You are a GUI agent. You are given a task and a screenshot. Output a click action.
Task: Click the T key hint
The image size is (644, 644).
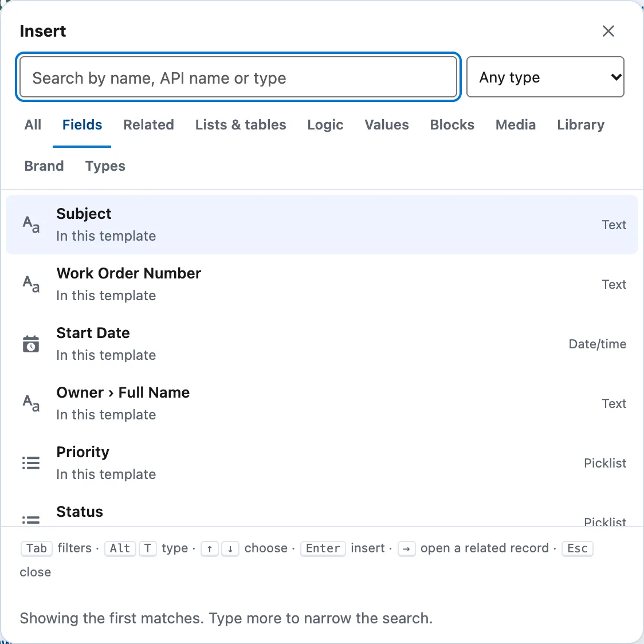pyautogui.click(x=148, y=548)
